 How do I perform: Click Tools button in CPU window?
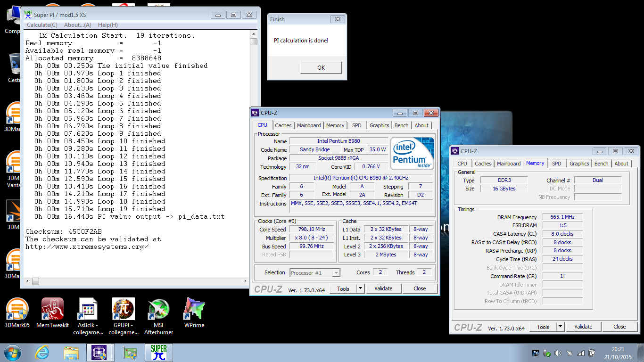point(343,288)
